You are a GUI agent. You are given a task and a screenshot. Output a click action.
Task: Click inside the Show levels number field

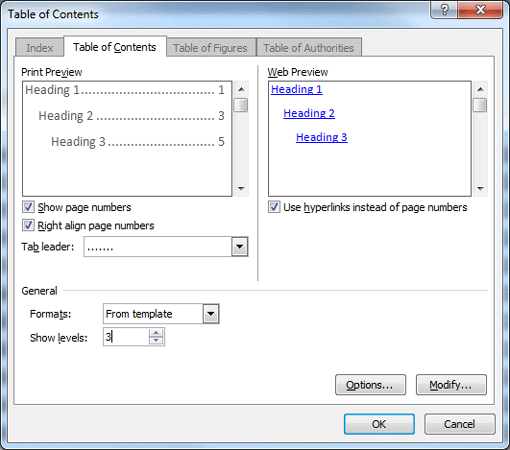126,337
